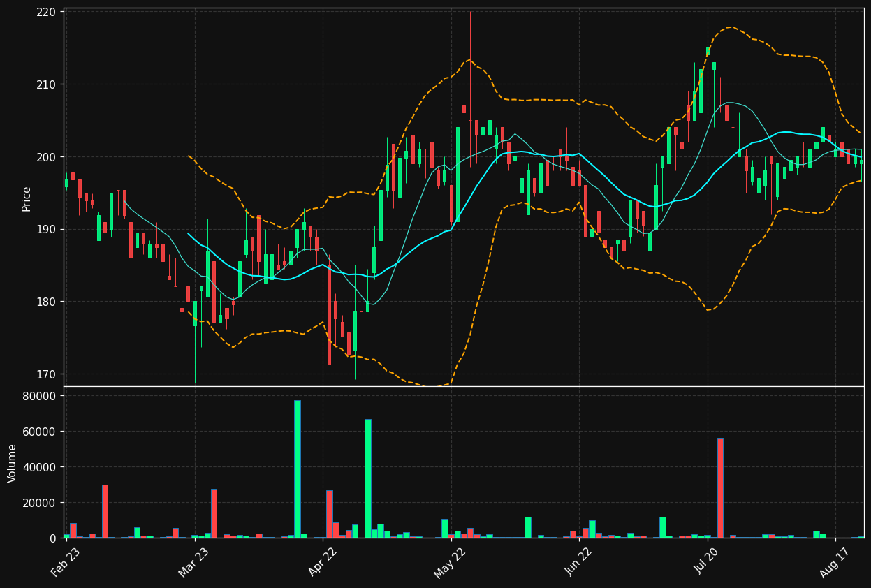The width and height of the screenshot is (871, 588).
Task: Click the 20000 volume tick label
Action: pyautogui.click(x=40, y=503)
